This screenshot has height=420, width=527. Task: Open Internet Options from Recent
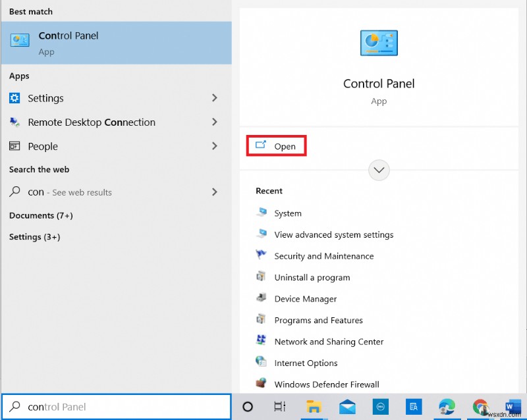point(305,363)
